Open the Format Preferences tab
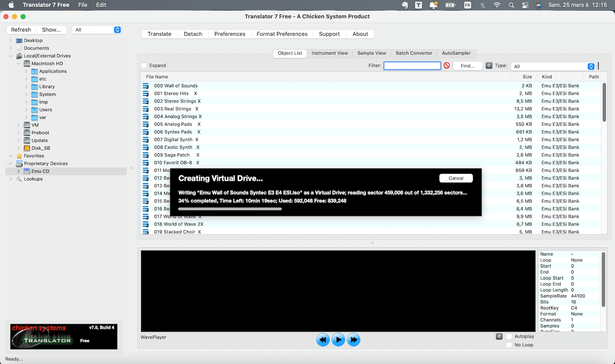 [x=282, y=34]
